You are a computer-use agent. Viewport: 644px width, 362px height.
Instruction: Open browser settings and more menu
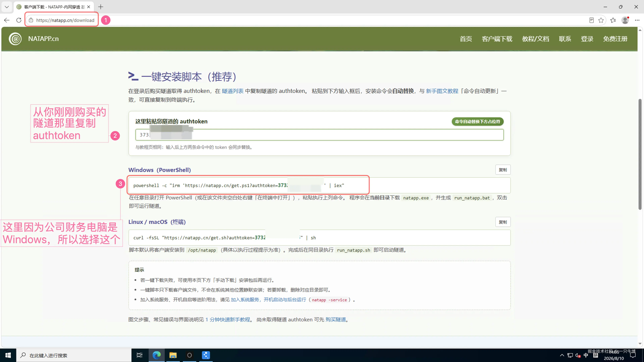pos(637,20)
